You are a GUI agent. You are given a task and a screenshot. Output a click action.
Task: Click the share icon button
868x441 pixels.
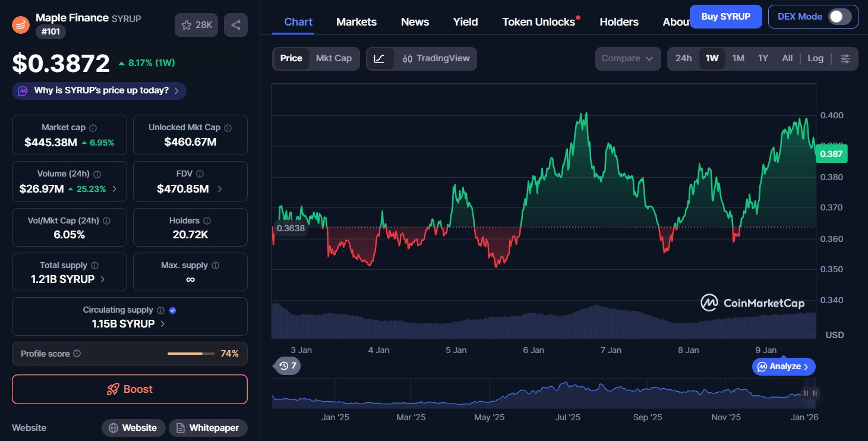(x=236, y=25)
